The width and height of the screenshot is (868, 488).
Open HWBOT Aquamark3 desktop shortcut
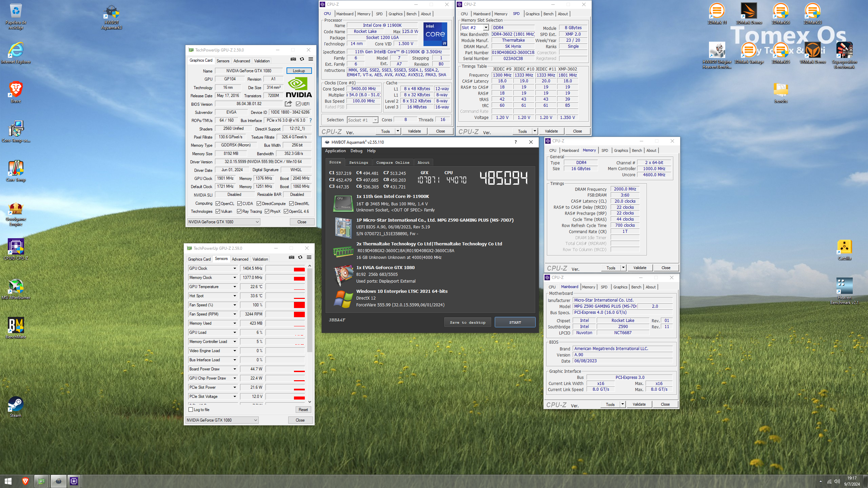(x=112, y=17)
